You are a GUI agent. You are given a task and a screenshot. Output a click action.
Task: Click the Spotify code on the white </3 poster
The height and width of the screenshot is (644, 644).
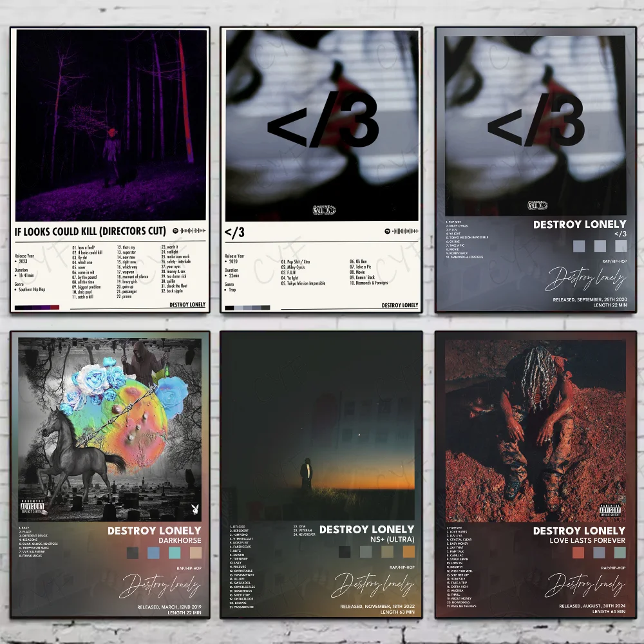401,231
